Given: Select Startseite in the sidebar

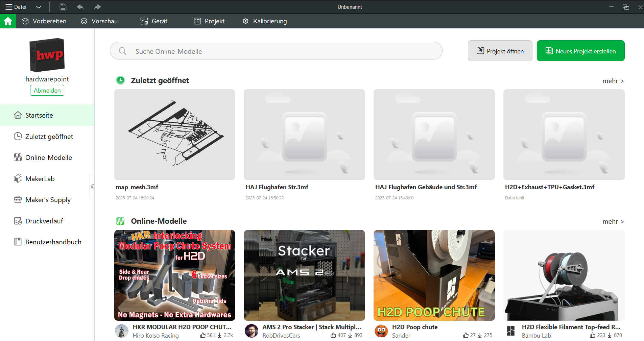Looking at the screenshot, I should tap(47, 115).
